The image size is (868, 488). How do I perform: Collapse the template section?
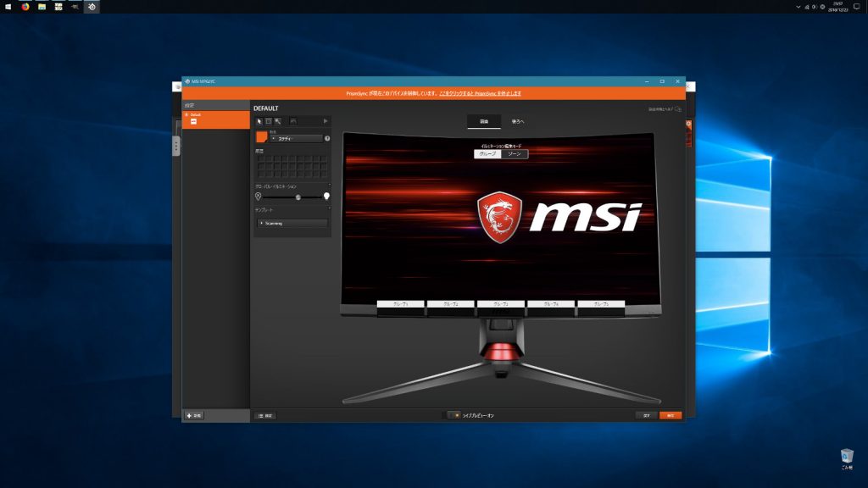pos(330,208)
